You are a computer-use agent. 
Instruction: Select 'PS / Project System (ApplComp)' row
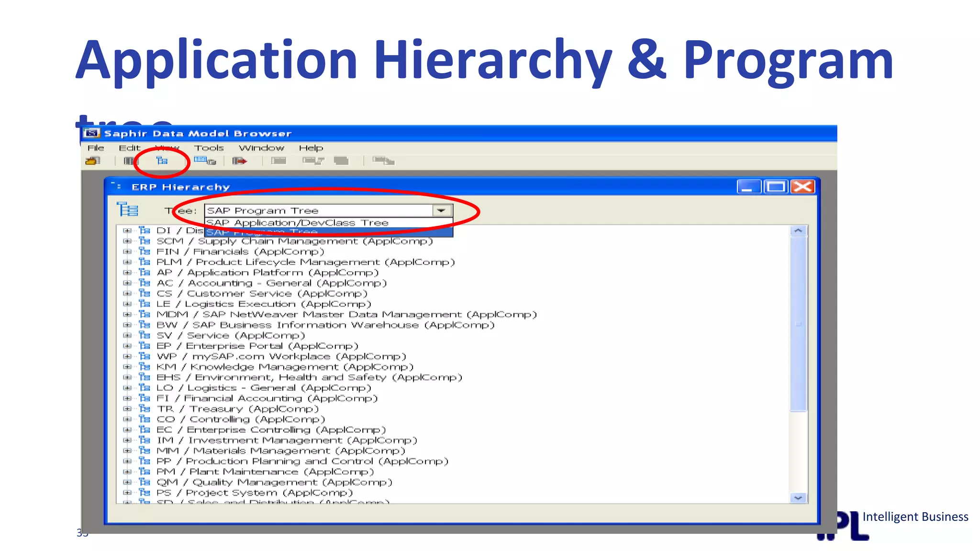[x=255, y=493]
